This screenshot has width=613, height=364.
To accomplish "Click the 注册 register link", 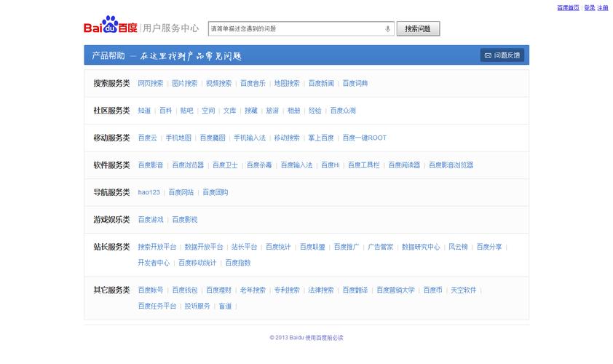I will 603,8.
